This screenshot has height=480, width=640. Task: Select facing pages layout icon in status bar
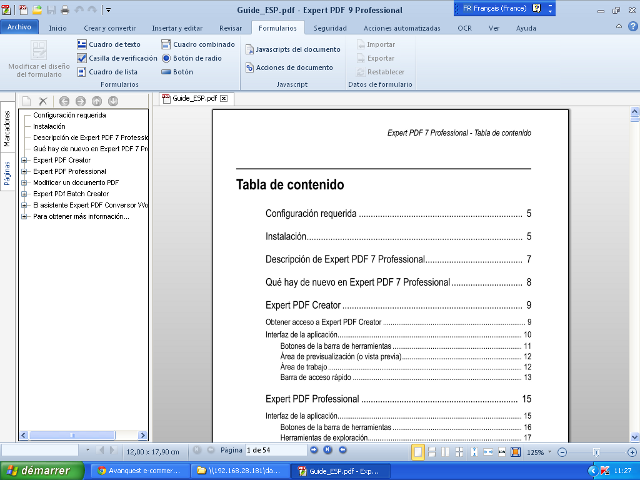pos(445,452)
